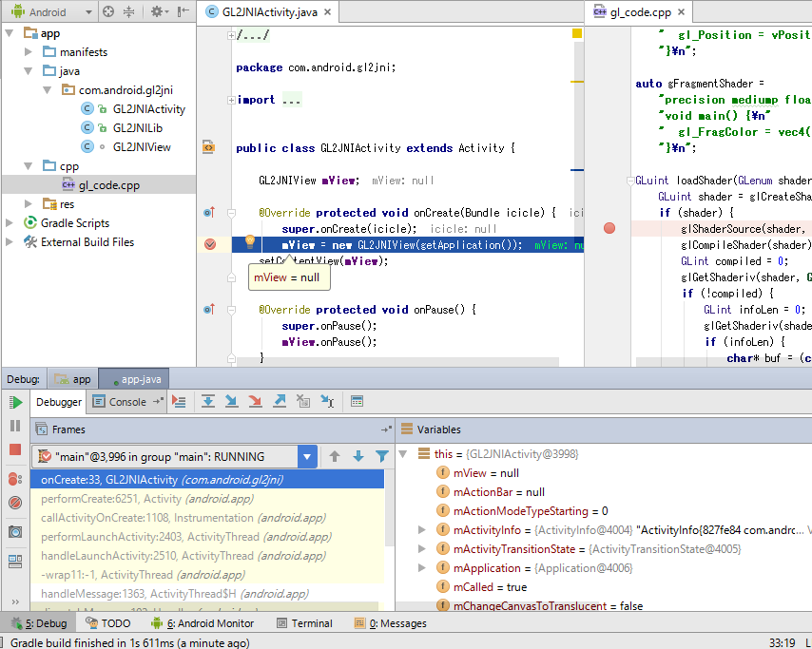Click the Step Into icon
Image resolution: width=812 pixels, height=649 pixels.
[231, 402]
